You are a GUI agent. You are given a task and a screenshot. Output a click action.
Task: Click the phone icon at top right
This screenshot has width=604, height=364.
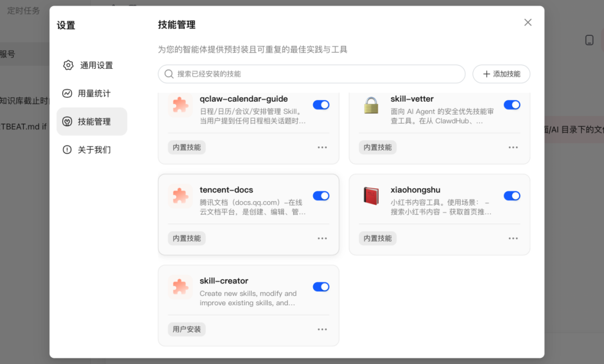click(589, 40)
